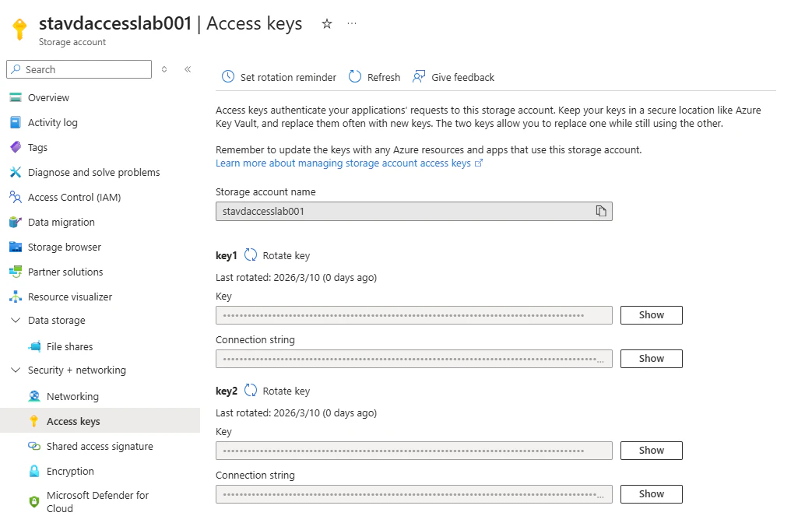Image resolution: width=812 pixels, height=523 pixels.
Task: Collapse the Security + networking section
Action: (x=16, y=370)
